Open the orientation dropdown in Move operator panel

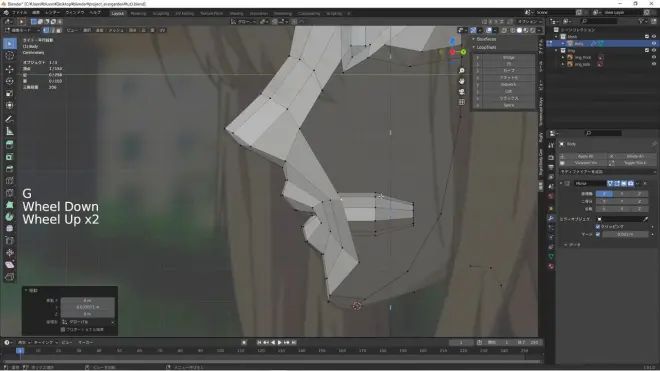coord(88,322)
